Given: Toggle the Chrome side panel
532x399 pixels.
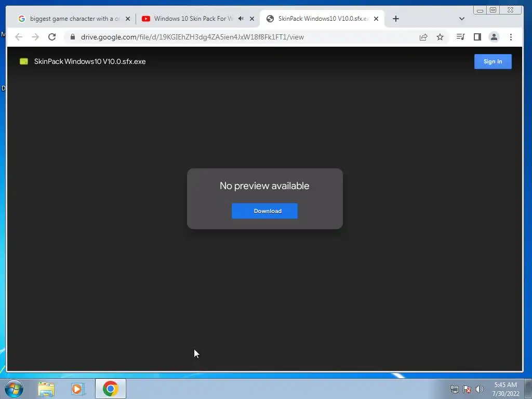Looking at the screenshot, I should (477, 37).
